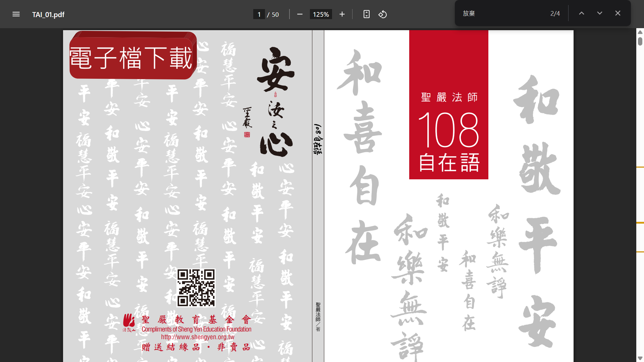
Task: Click the Dharma Drum Mountain logo icon
Action: (x=129, y=322)
